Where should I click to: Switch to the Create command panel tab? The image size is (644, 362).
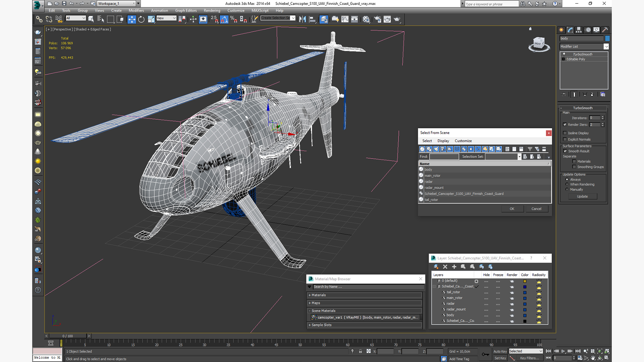tap(561, 30)
